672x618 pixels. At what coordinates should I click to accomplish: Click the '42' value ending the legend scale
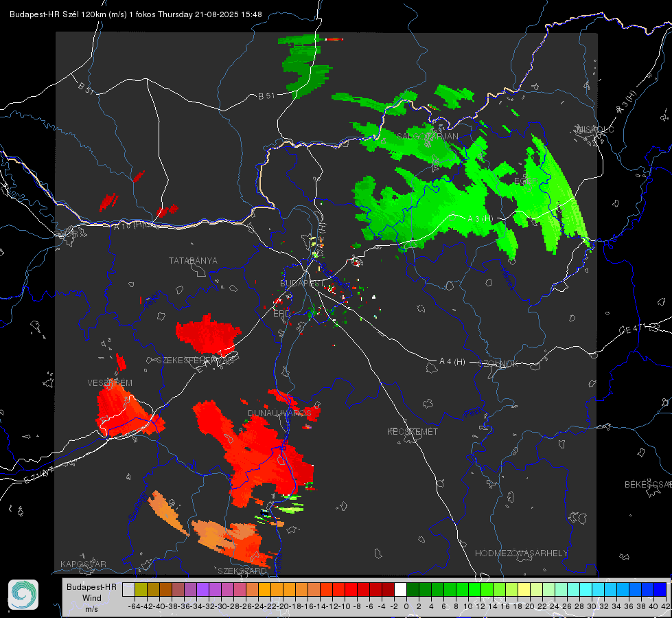(x=666, y=606)
